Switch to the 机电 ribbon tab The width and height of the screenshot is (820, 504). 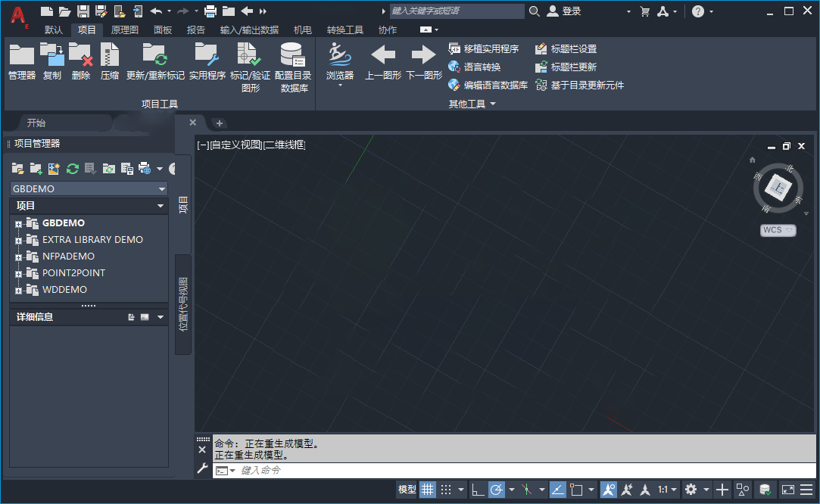click(x=302, y=30)
